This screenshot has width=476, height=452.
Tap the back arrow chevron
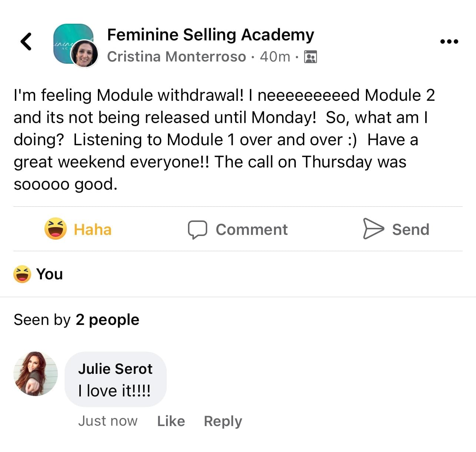[x=26, y=41]
